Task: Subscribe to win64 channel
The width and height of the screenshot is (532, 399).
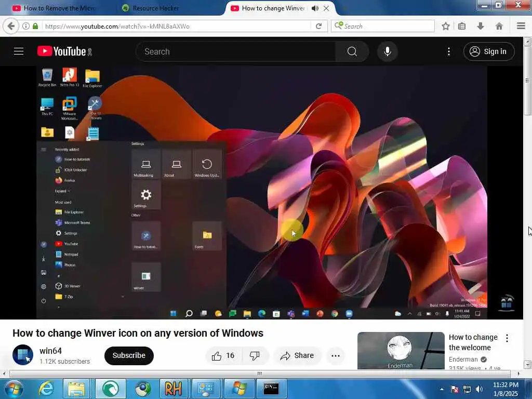Action: 129,355
